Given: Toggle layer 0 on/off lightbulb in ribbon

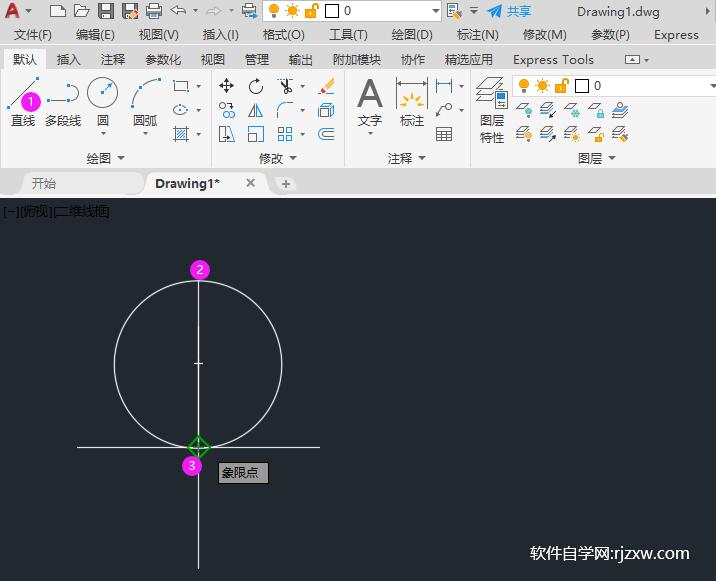Looking at the screenshot, I should tap(523, 86).
